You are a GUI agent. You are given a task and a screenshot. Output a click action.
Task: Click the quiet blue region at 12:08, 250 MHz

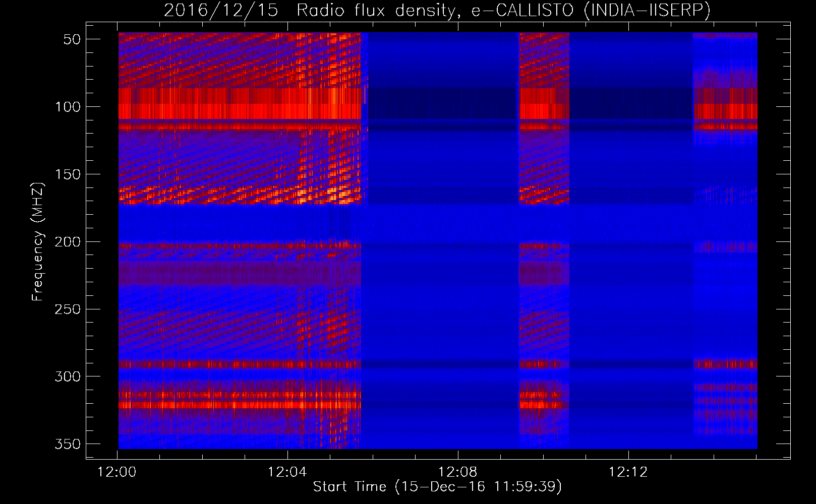click(x=458, y=309)
